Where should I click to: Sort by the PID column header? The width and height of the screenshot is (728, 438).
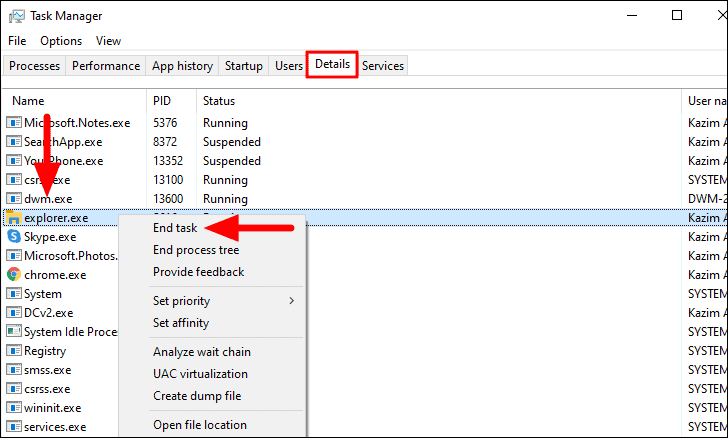[x=171, y=101]
